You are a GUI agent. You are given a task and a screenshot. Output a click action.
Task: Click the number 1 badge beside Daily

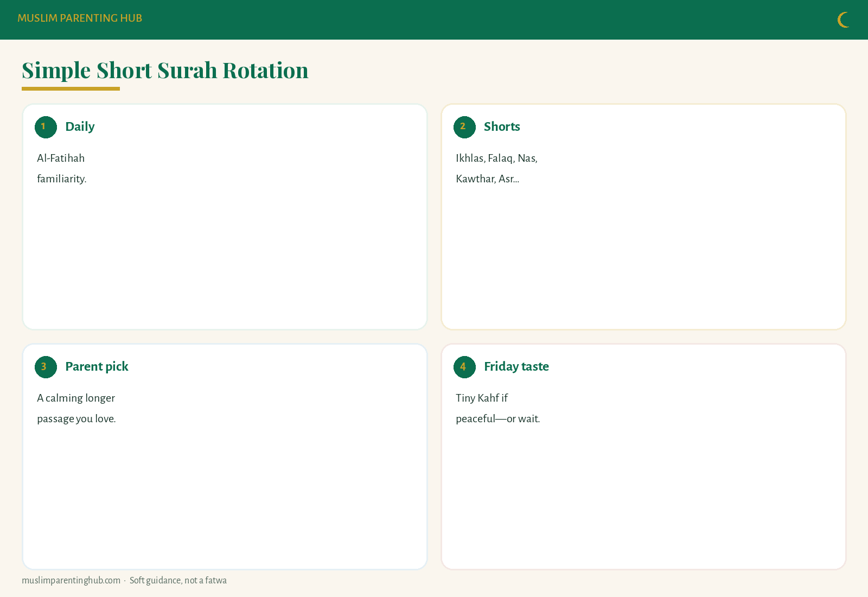click(46, 127)
